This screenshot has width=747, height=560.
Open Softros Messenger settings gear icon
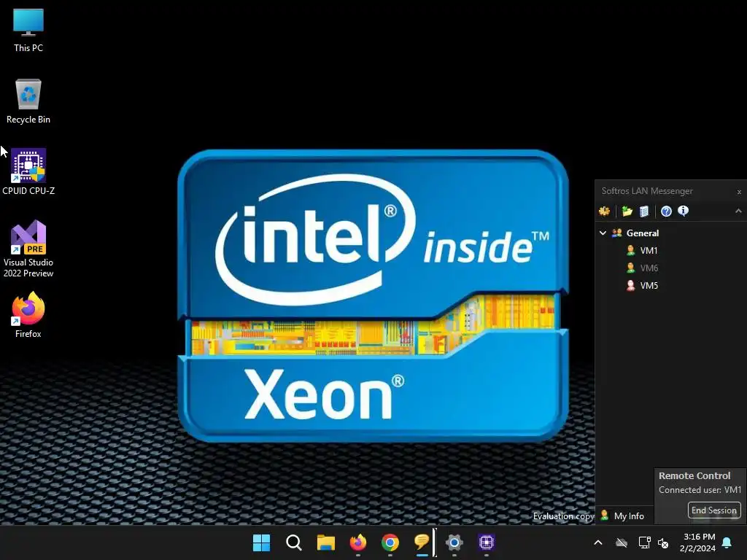click(604, 211)
